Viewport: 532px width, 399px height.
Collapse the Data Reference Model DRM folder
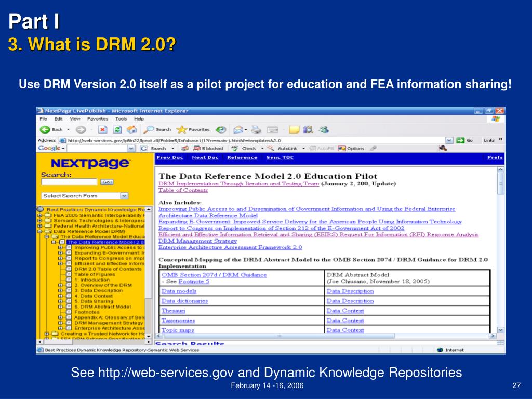click(x=39, y=231)
